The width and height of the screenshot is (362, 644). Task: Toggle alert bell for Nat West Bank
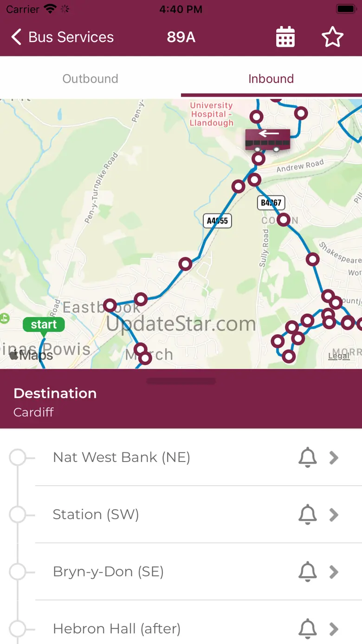point(307,458)
